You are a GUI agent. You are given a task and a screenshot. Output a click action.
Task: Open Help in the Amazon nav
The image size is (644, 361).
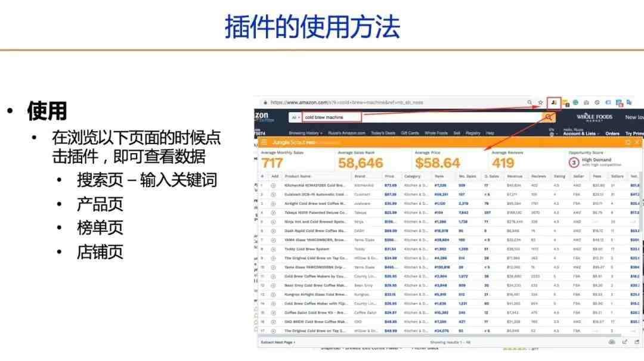(490, 133)
